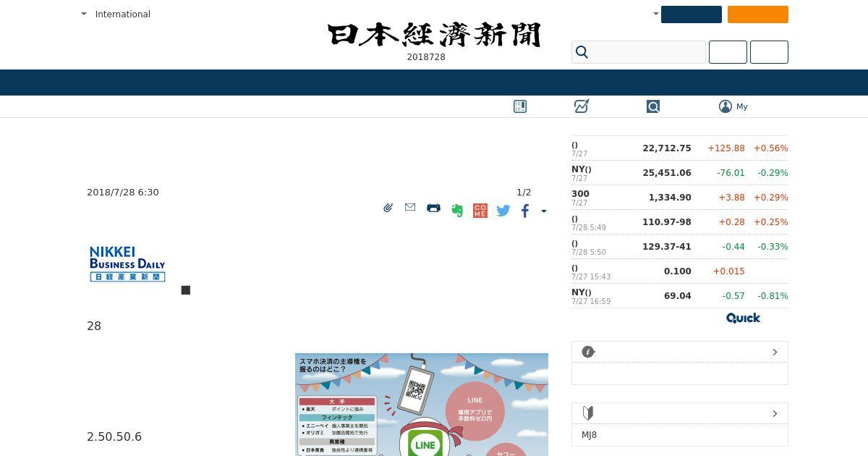This screenshot has width=868, height=456.
Task: Click the second outlined button beside the search box
Action: (769, 52)
